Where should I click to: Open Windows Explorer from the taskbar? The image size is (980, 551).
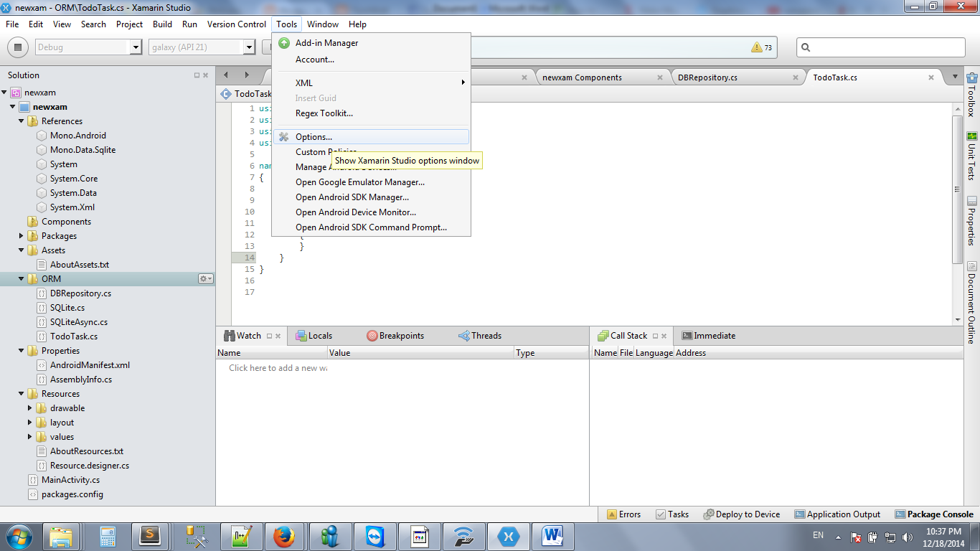click(x=62, y=536)
